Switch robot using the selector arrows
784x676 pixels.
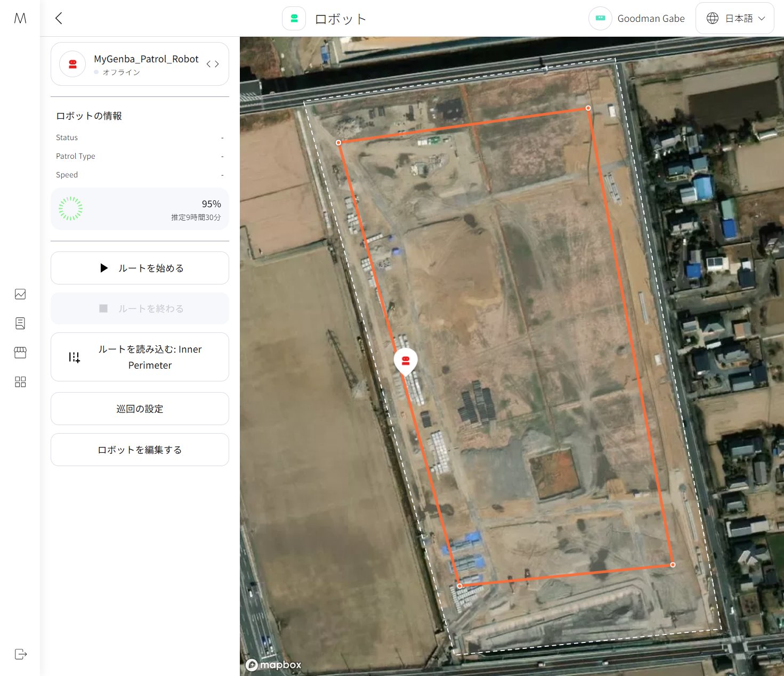click(213, 64)
